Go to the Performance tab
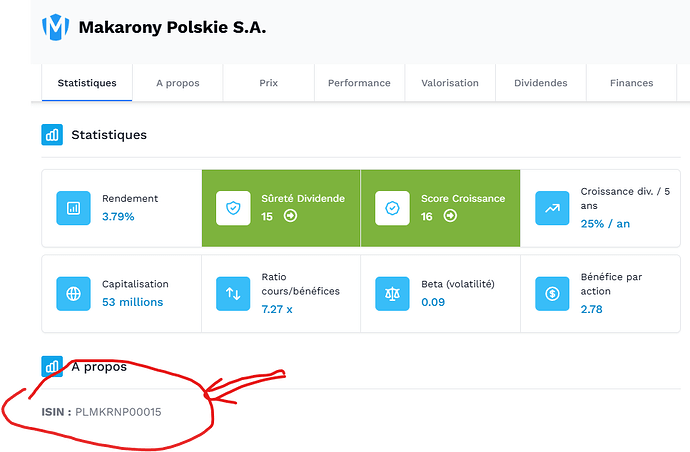Viewport: 690px width, 452px height. click(360, 83)
